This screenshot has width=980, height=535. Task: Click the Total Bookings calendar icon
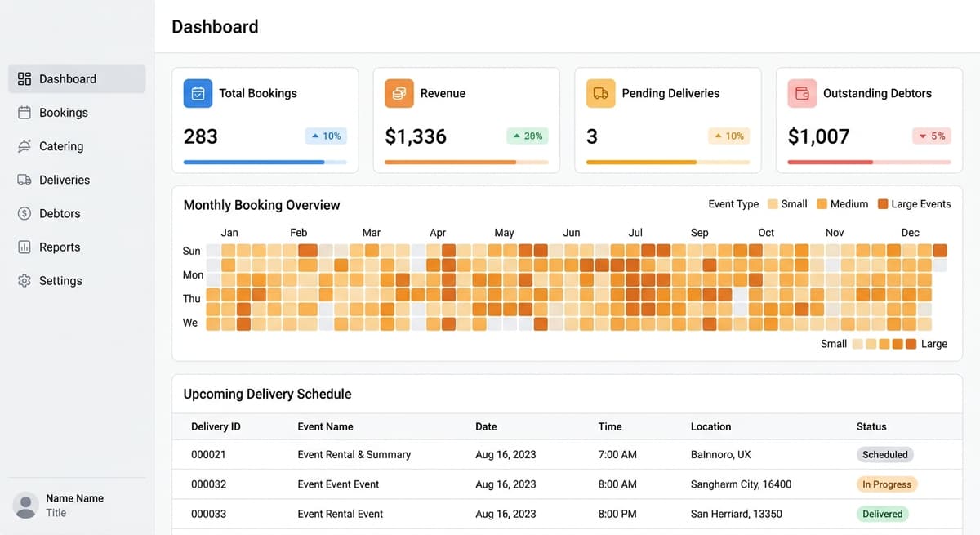tap(197, 93)
